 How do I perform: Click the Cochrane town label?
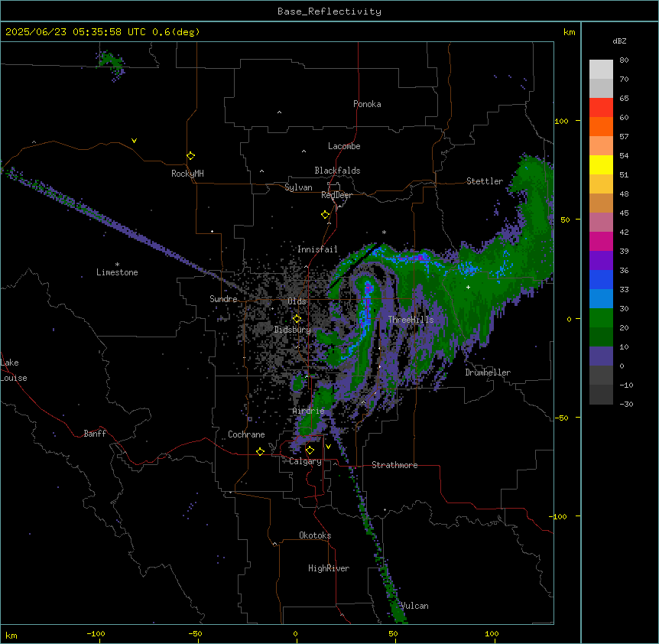pyautogui.click(x=246, y=434)
